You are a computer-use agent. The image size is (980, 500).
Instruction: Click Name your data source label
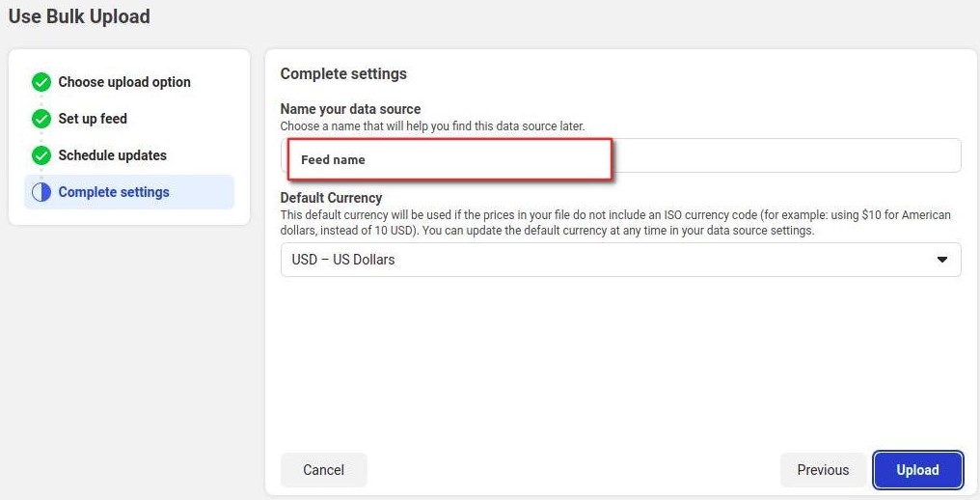click(351, 109)
